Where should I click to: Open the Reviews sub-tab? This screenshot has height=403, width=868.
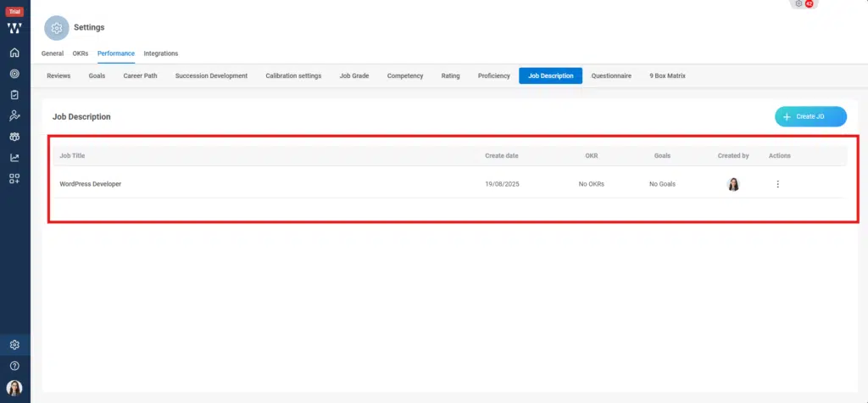[x=58, y=76]
